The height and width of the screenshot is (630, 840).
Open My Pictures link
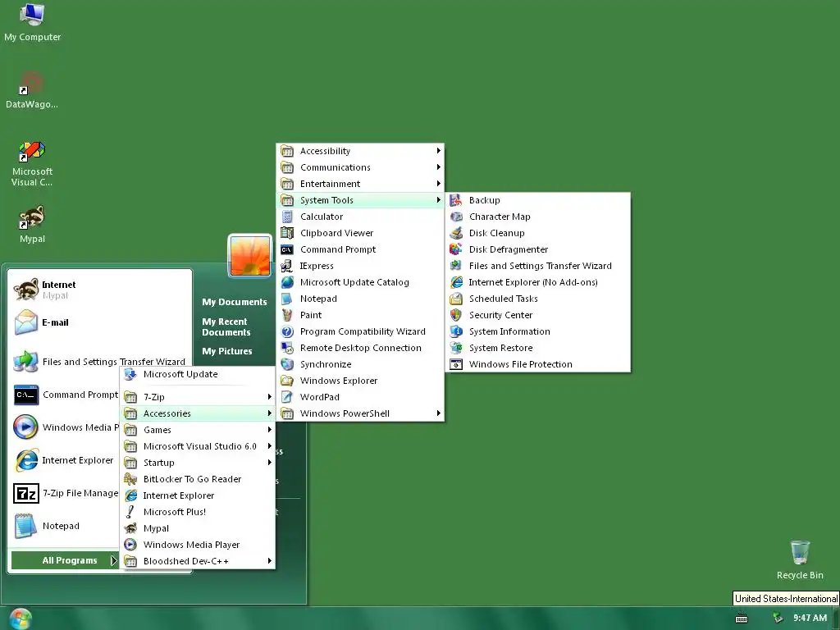(227, 351)
